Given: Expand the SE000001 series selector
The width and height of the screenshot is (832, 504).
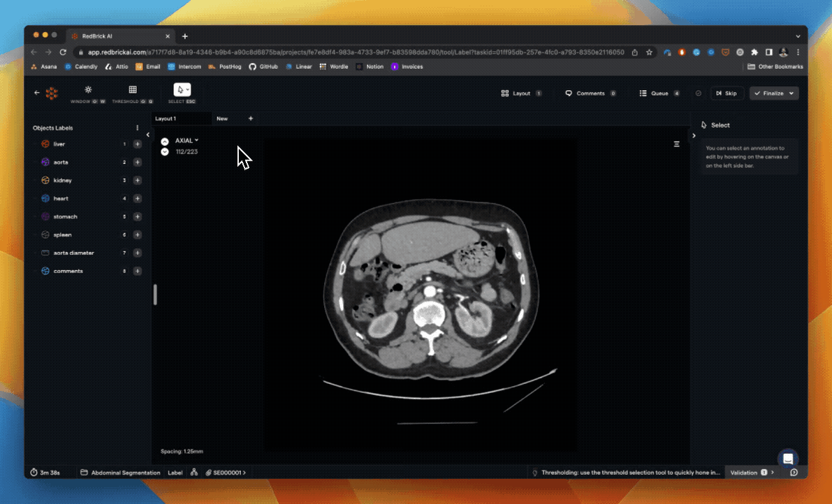Looking at the screenshot, I should (x=226, y=472).
